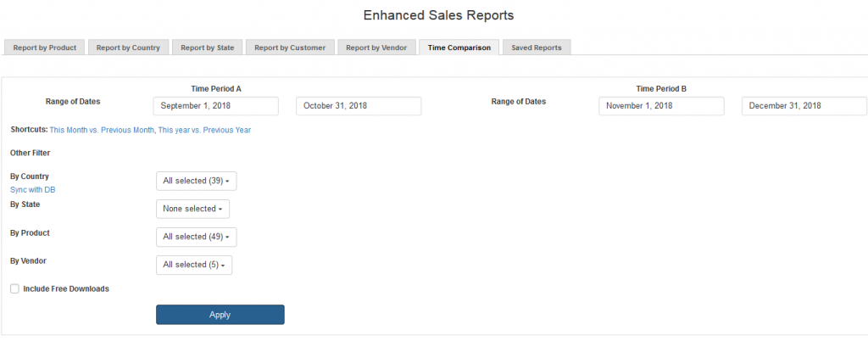Image resolution: width=868 pixels, height=341 pixels.
Task: Use the This Month vs. Previous Month shortcut
Action: pyautogui.click(x=103, y=131)
